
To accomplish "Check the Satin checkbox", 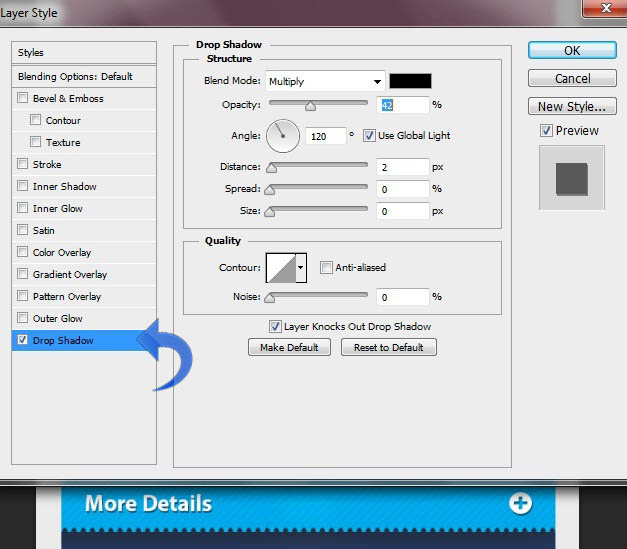I will point(23,230).
